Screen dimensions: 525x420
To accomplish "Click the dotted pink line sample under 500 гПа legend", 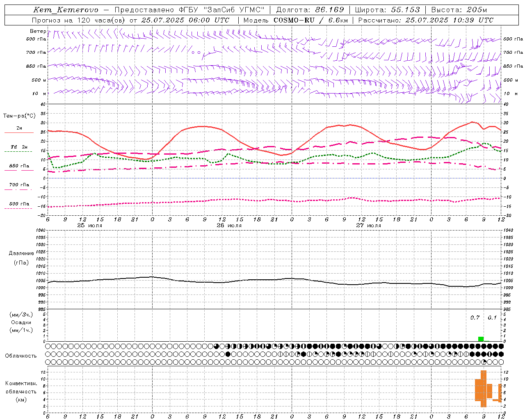I will 18,208.
